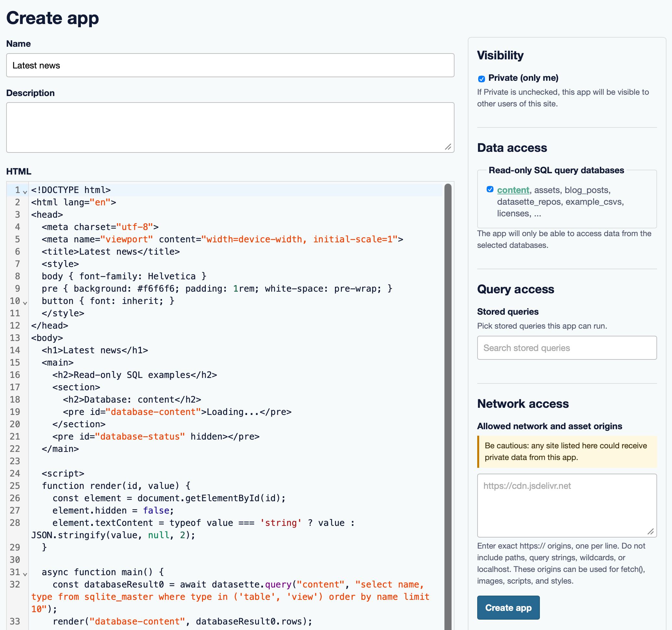672x630 pixels.
Task: Click line number 32 in the gutter
Action: [15, 584]
